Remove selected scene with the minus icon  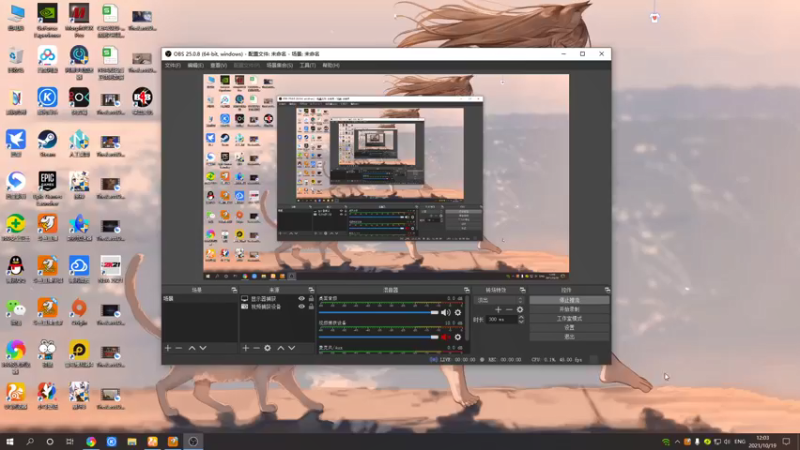click(179, 348)
